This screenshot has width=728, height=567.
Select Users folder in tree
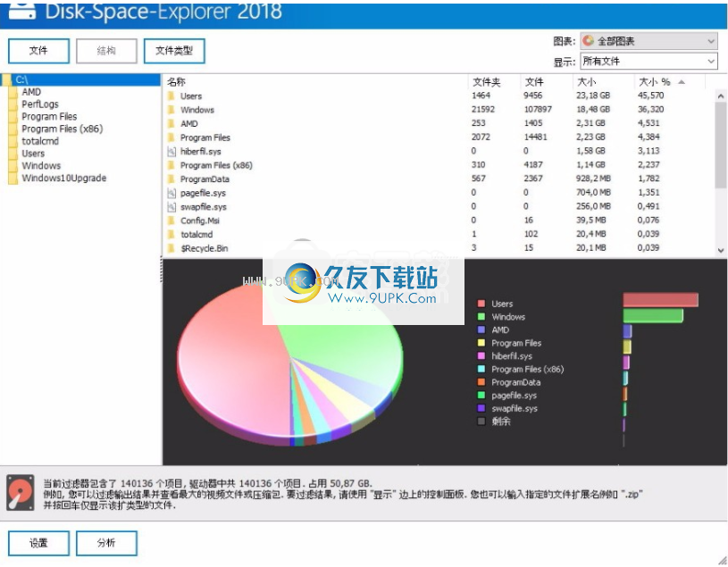(x=33, y=154)
